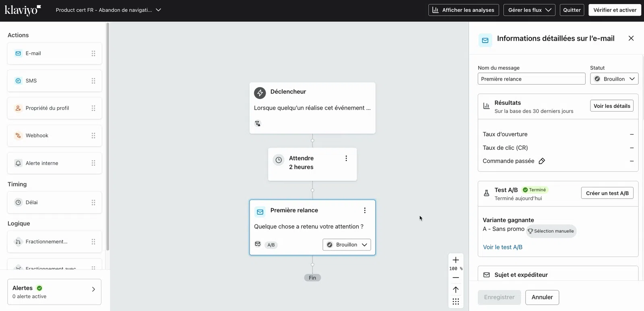
Task: Edit Commande passée metric pencil icon
Action: 542,161
